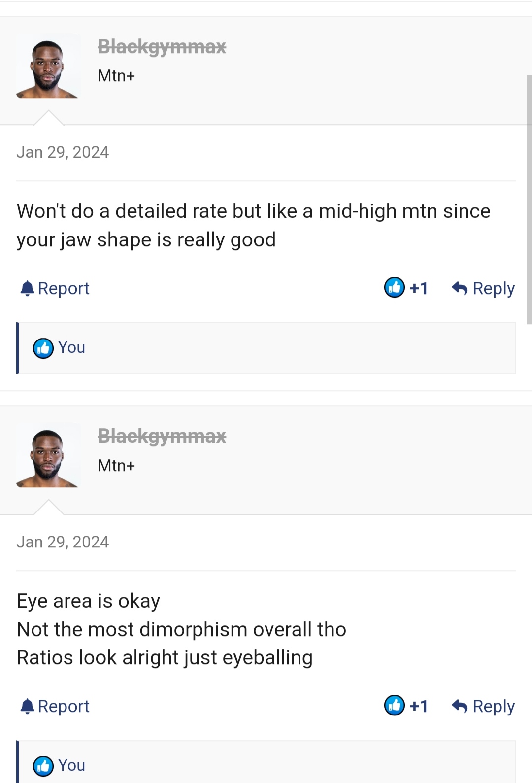Click the Jan 29, 2024 date on second post

pos(63,542)
